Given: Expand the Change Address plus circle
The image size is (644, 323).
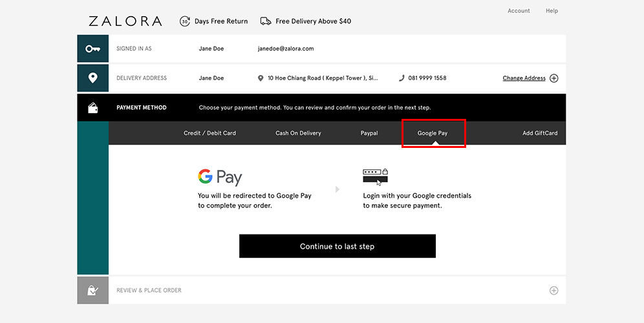Looking at the screenshot, I should 553,78.
